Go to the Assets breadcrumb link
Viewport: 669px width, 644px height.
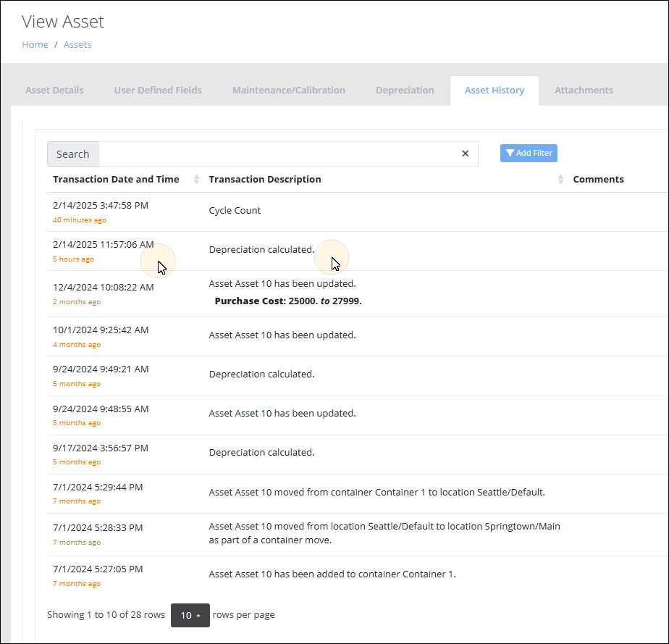point(77,44)
